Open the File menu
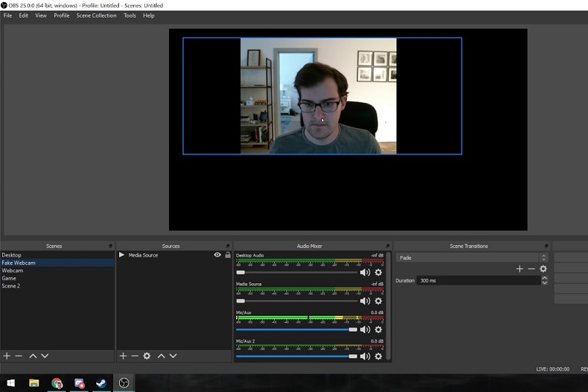The height and width of the screenshot is (392, 588). coord(7,15)
